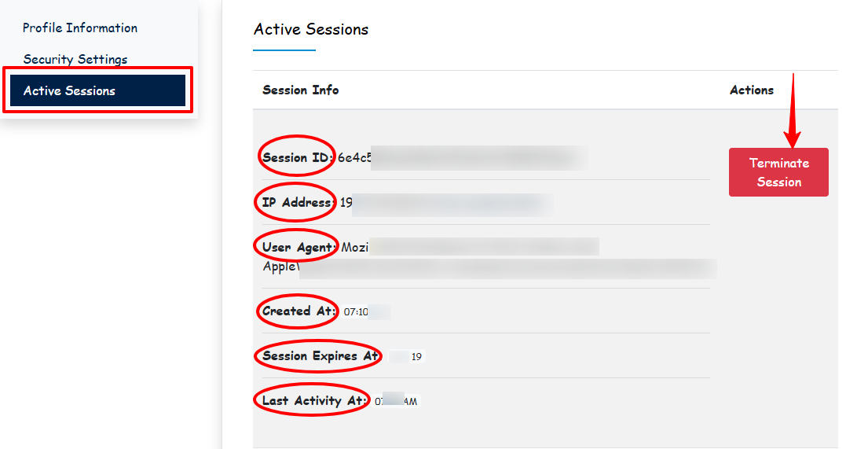Select the session ID value starting 6e4c5

(x=462, y=158)
